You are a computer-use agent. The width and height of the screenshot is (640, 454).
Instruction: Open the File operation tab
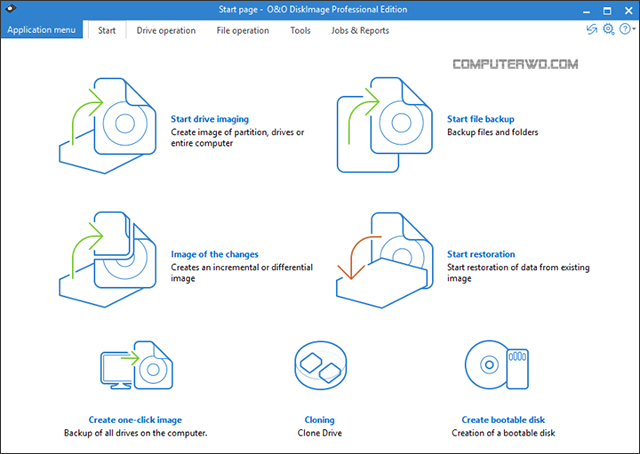[243, 30]
